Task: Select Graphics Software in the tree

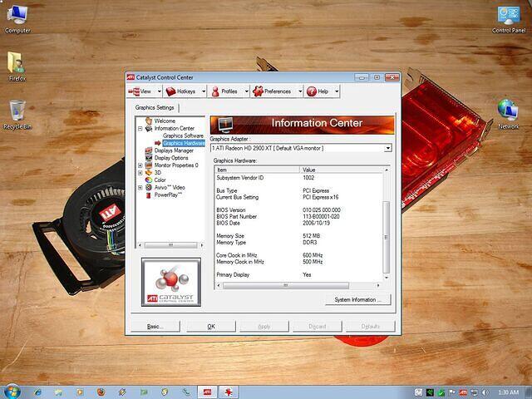Action: click(x=183, y=135)
